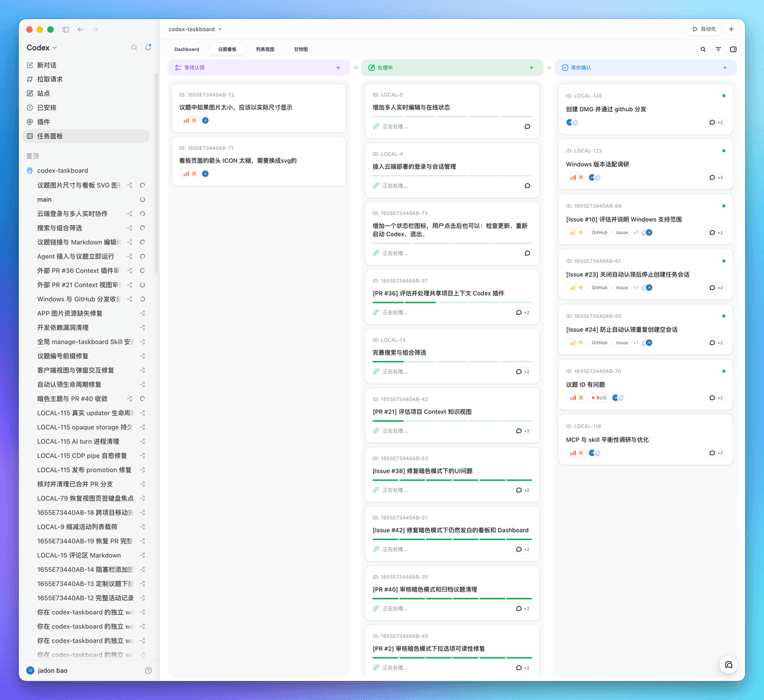Open the notifications bell icon

click(148, 47)
